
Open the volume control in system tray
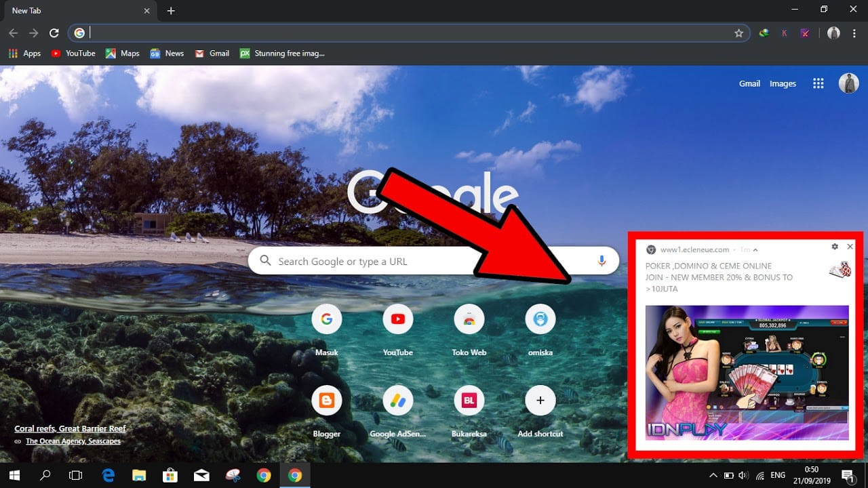[743, 476]
